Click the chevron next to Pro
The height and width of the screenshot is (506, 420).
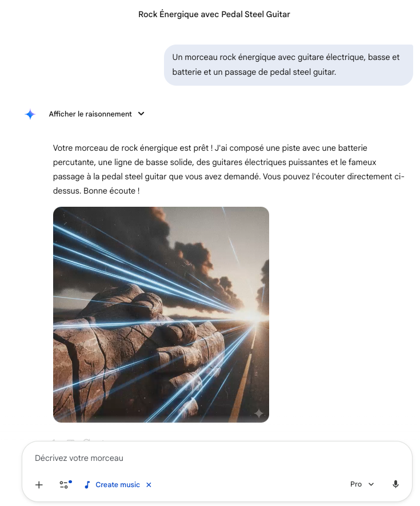(371, 484)
